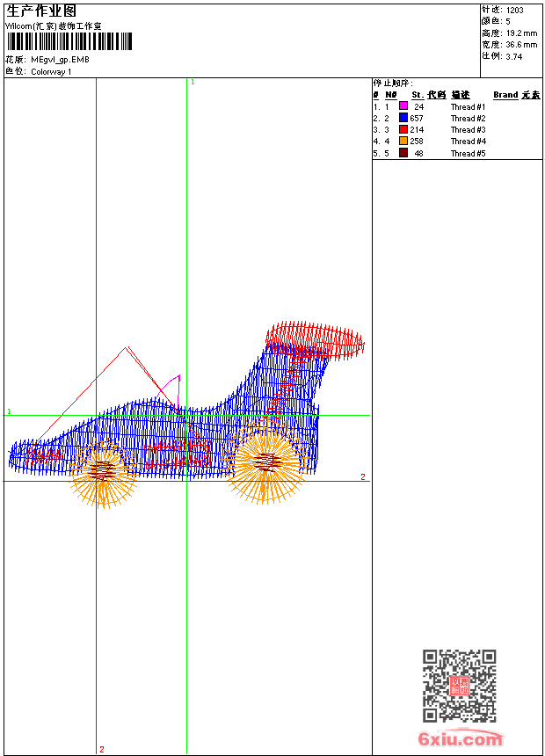Image resolution: width=545 pixels, height=756 pixels.
Task: Click the magenta Thread #1 color swatch
Action: pyautogui.click(x=403, y=106)
